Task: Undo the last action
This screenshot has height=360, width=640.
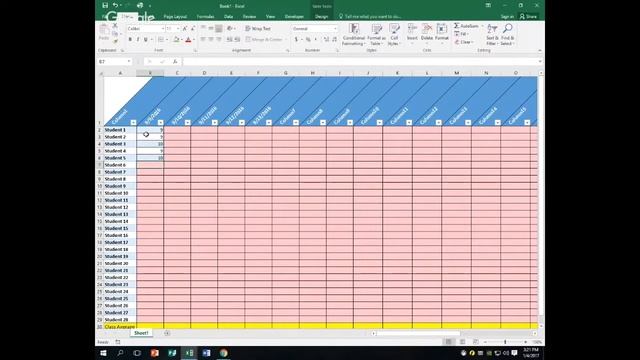Action: [116, 5]
